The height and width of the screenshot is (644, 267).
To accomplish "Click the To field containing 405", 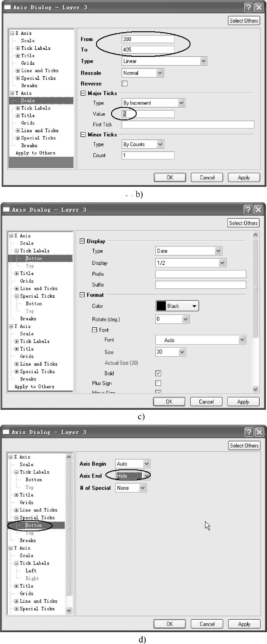I will tap(148, 50).
